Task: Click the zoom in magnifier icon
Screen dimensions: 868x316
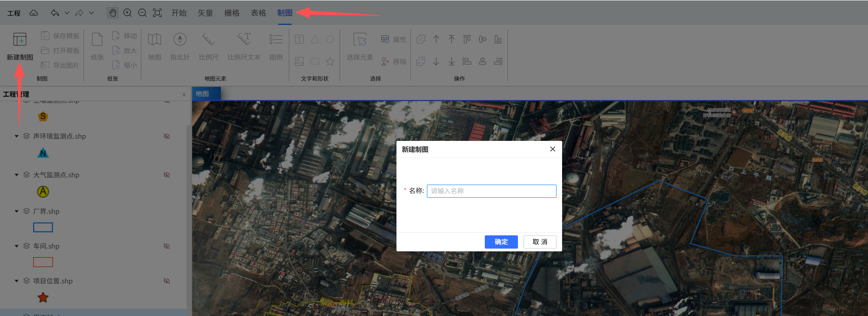Action: tap(127, 13)
